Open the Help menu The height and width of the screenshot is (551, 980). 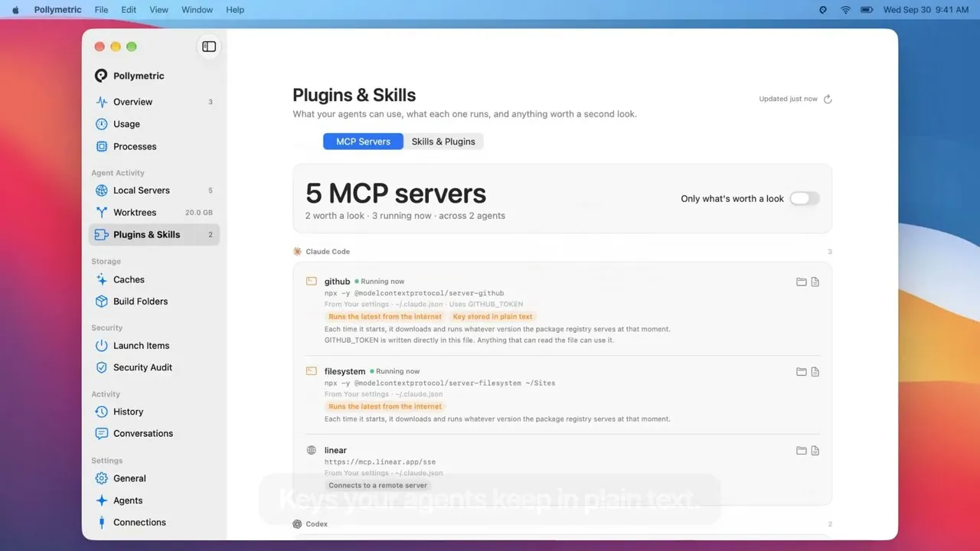click(235, 10)
